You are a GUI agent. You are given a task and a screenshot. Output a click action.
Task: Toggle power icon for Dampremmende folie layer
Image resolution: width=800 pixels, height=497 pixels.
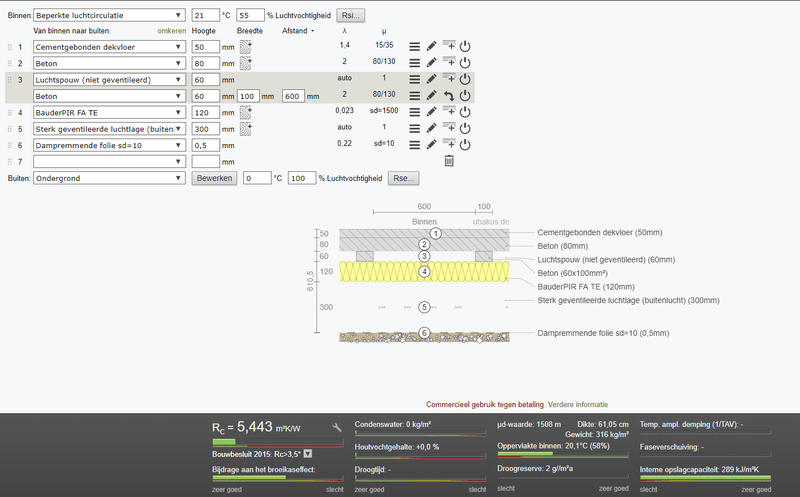click(465, 145)
